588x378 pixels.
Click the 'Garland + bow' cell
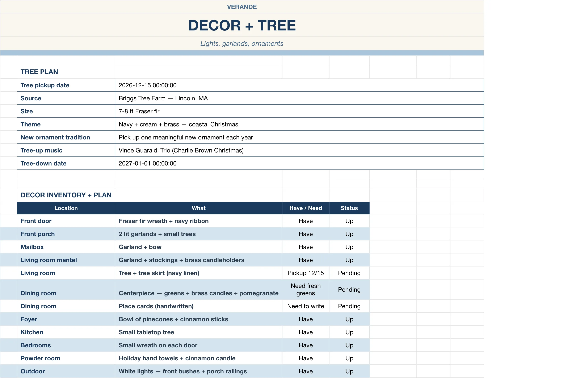tap(198, 247)
